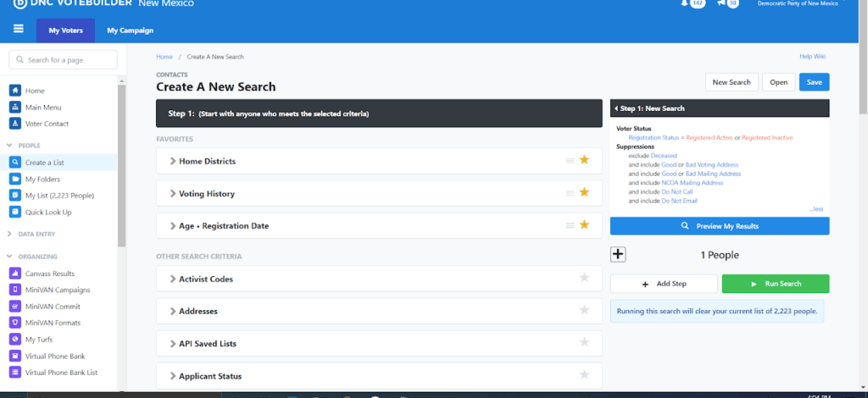Click the Home icon in sidebar

tap(14, 91)
